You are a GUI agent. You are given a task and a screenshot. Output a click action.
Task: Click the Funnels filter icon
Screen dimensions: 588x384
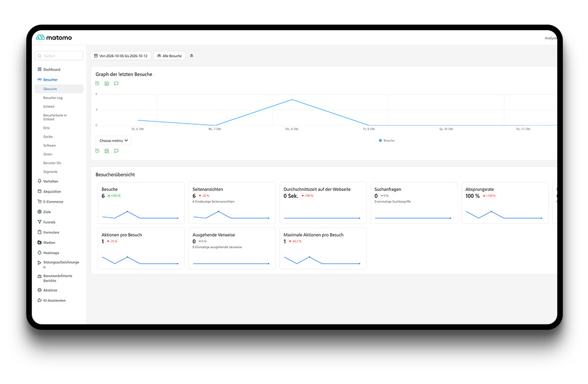[39, 222]
